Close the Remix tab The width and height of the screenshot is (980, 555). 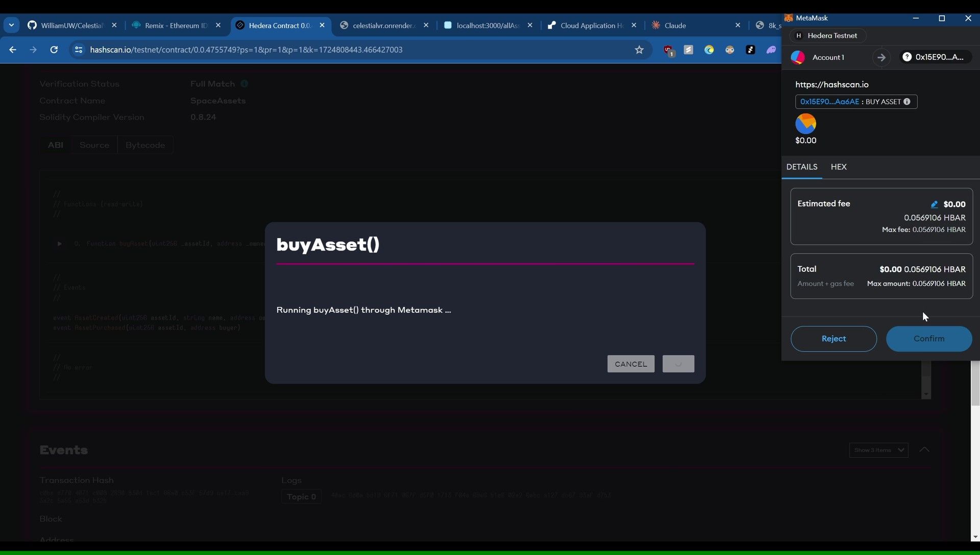pos(218,25)
